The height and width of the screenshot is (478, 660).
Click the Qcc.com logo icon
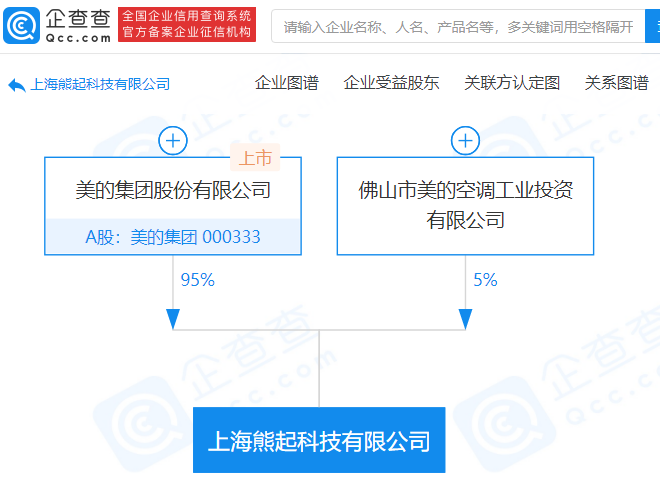(21, 25)
